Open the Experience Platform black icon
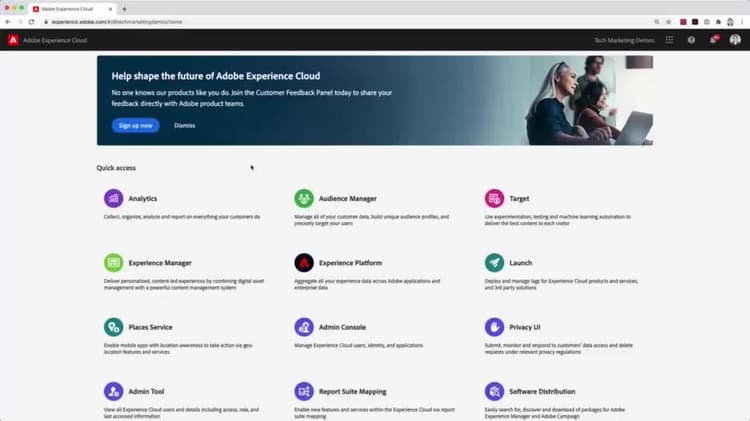The width and height of the screenshot is (750, 421). 304,263
